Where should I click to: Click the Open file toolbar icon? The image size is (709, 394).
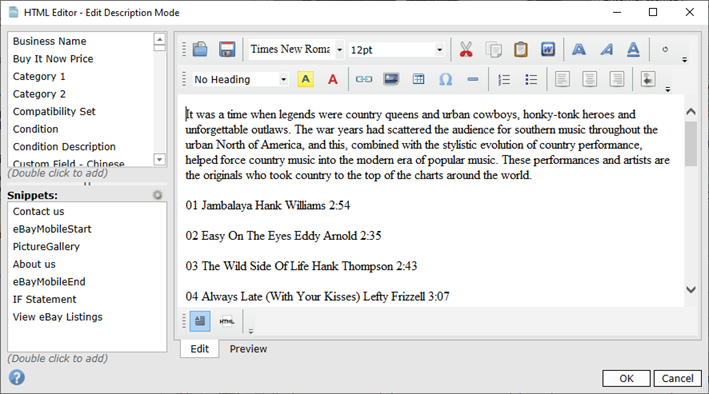coord(200,49)
